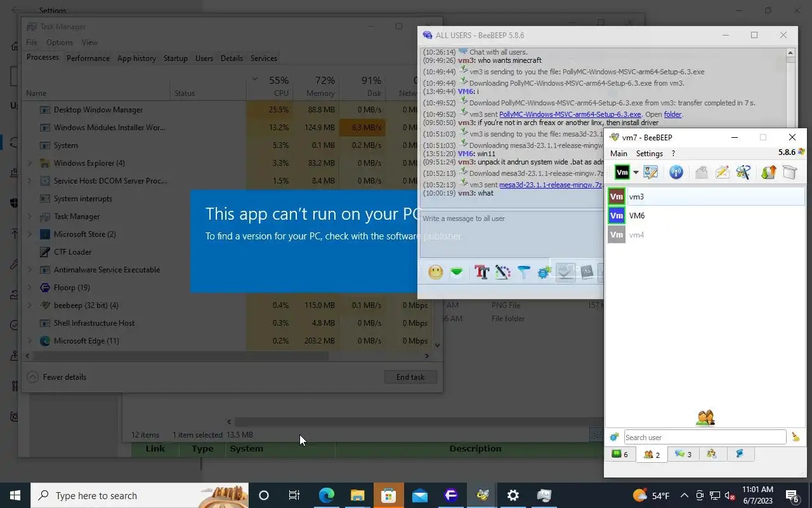Open Microsoft Edge from taskbar
Viewport: 812px width, 508px height.
[x=327, y=495]
